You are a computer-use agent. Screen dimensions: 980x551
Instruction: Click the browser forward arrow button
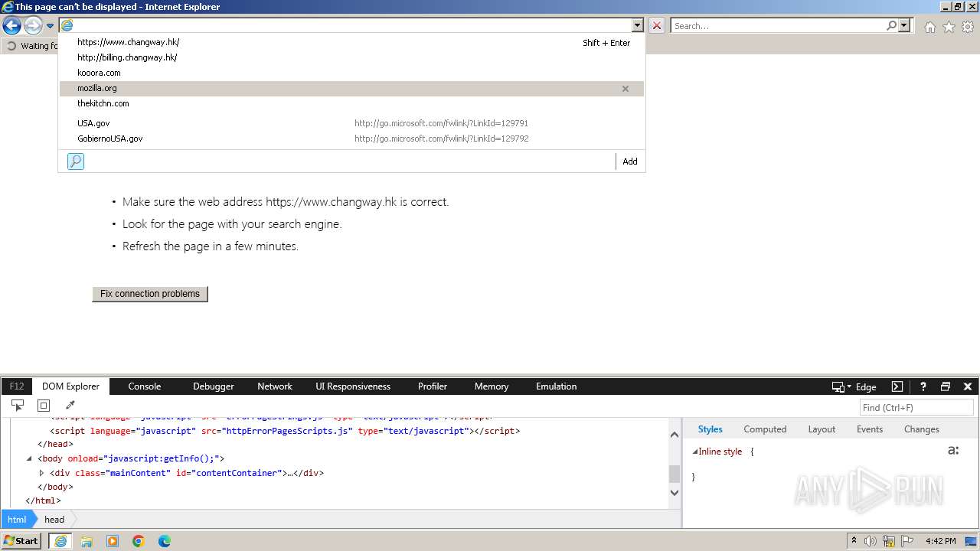[33, 25]
